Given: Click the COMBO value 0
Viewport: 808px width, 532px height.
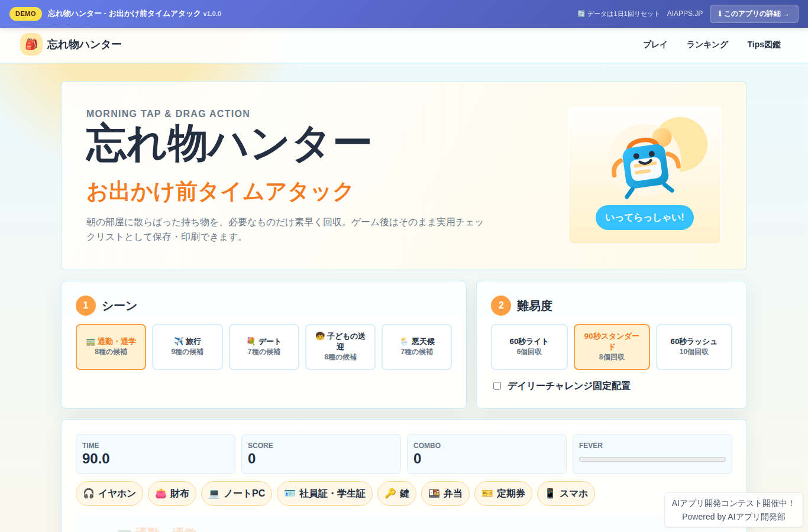Looking at the screenshot, I should 418,459.
